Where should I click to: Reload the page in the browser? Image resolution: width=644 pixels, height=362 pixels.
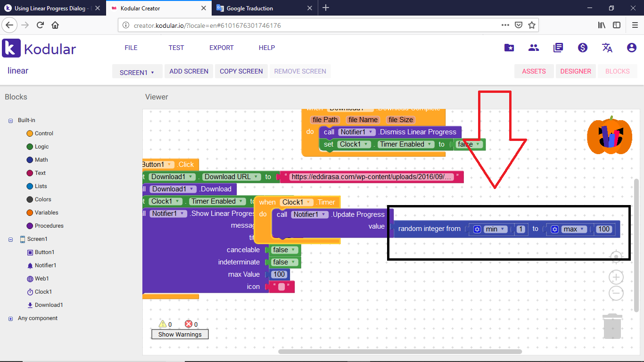coord(40,25)
